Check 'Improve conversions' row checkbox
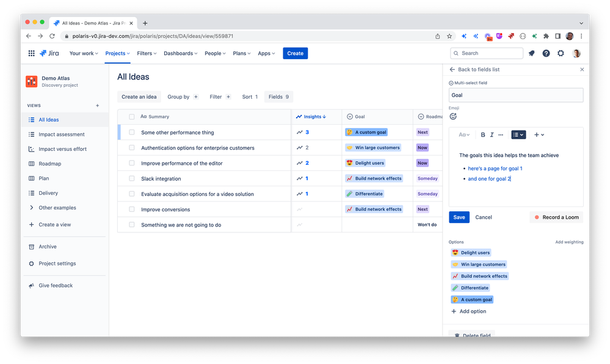This screenshot has height=364, width=610. pyautogui.click(x=131, y=209)
